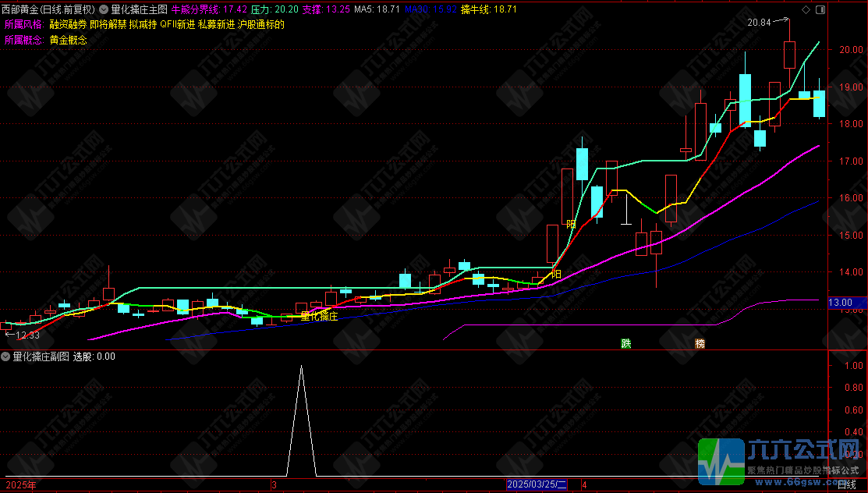Click the 日线 period label bottom-right
This screenshot has width=868, height=493.
846,484
